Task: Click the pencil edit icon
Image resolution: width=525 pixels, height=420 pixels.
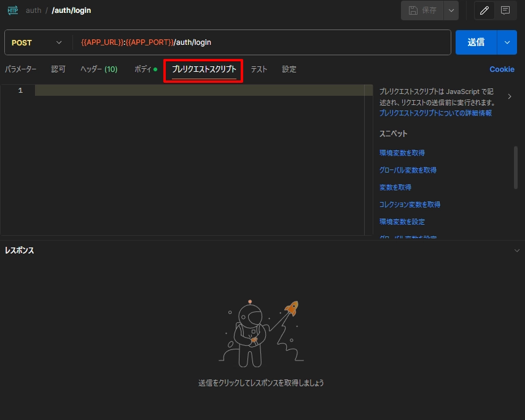Action: [x=484, y=10]
